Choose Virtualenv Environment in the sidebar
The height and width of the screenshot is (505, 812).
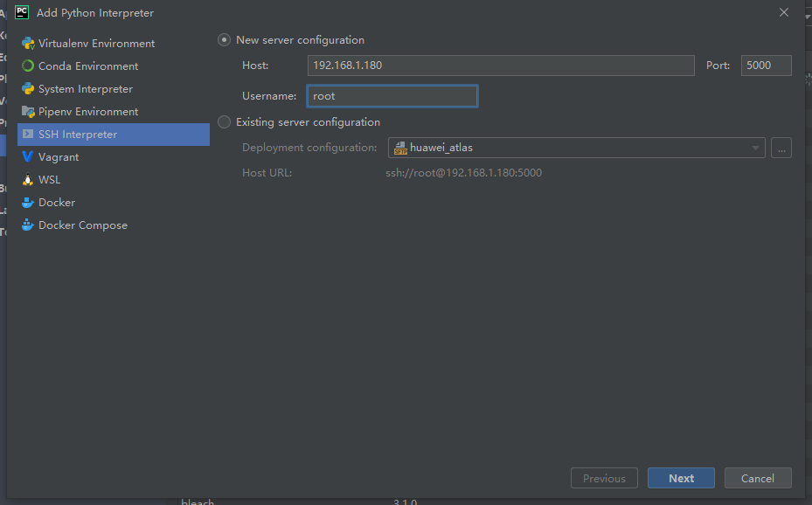click(114, 44)
